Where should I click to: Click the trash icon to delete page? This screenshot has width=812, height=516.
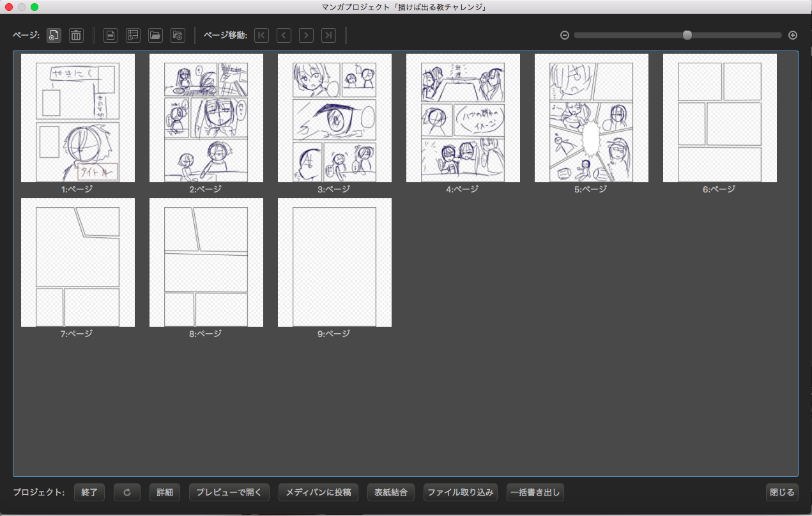(76, 36)
